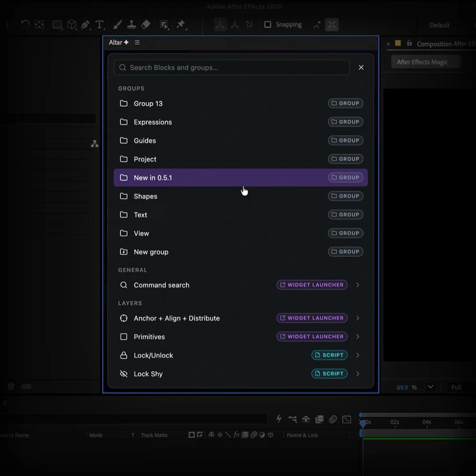Image resolution: width=476 pixels, height=476 pixels.
Task: Select the Roto Brush tool
Action: pos(164,25)
